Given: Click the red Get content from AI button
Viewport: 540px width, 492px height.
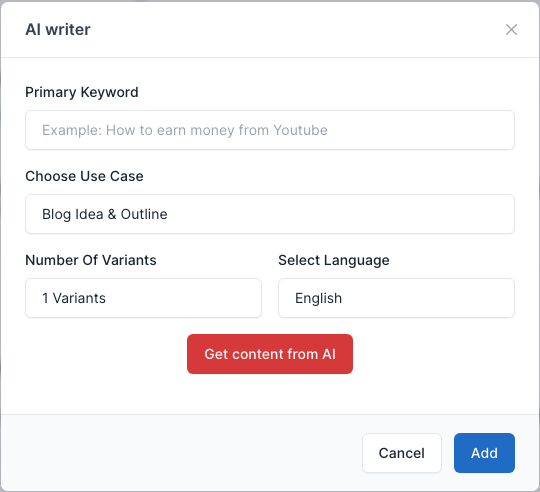Looking at the screenshot, I should 270,354.
